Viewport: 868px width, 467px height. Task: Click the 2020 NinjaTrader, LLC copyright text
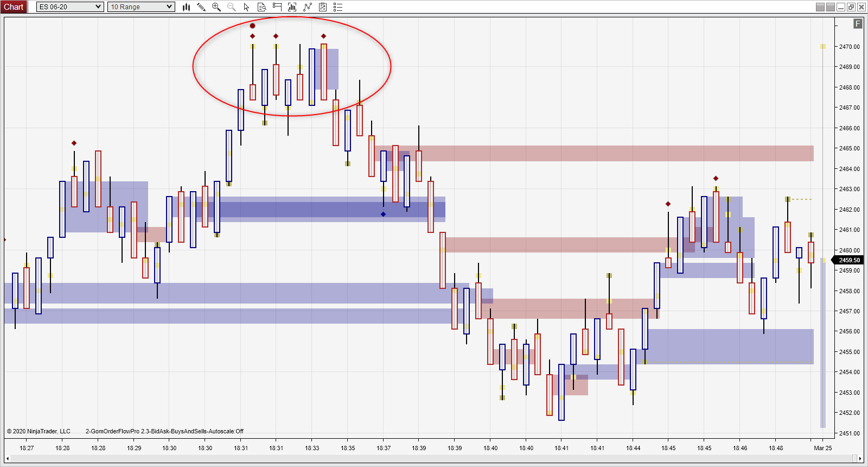(39, 431)
